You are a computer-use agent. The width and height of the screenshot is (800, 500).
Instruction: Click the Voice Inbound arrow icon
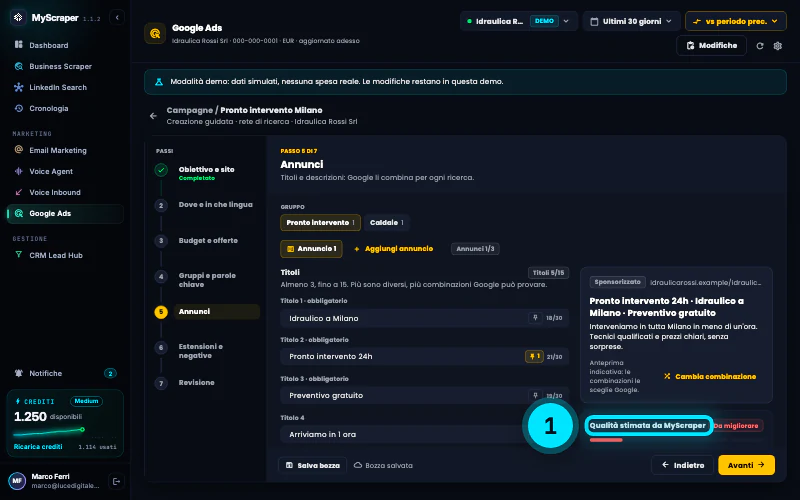19,192
